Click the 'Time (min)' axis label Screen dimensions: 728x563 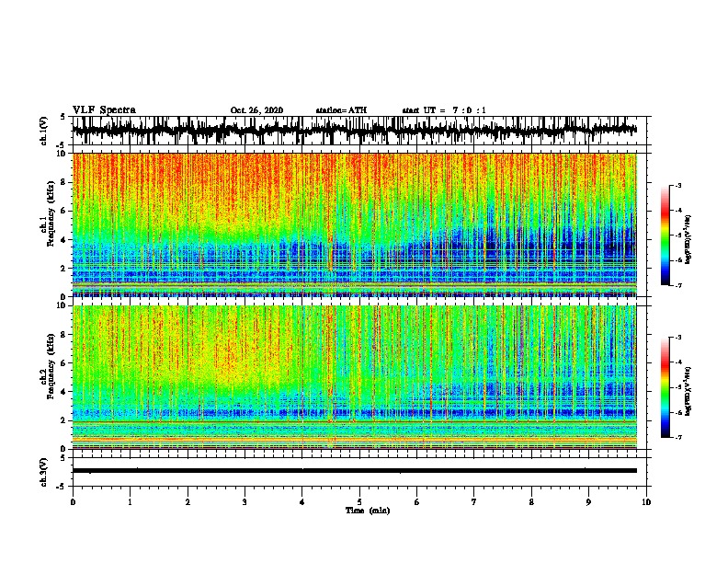[368, 511]
